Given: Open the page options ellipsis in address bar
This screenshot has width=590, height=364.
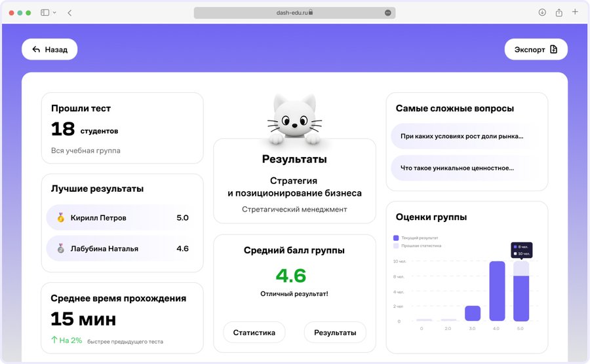Looking at the screenshot, I should tap(388, 13).
